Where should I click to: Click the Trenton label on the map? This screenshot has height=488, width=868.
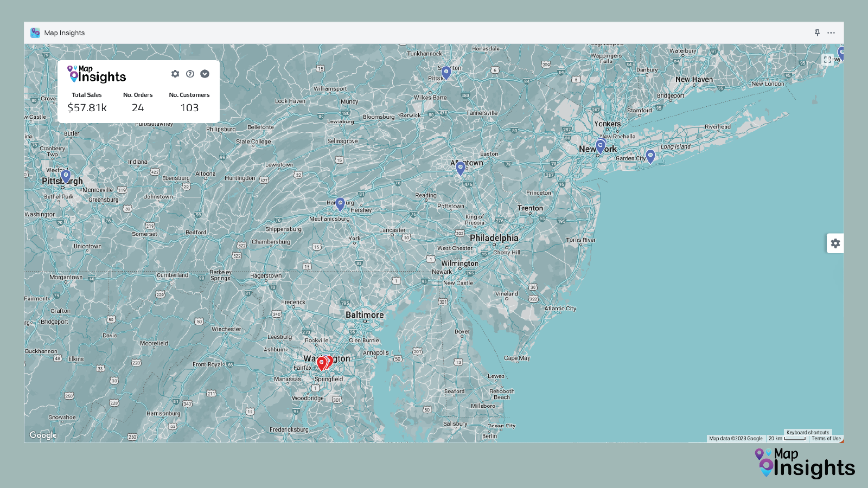(530, 208)
